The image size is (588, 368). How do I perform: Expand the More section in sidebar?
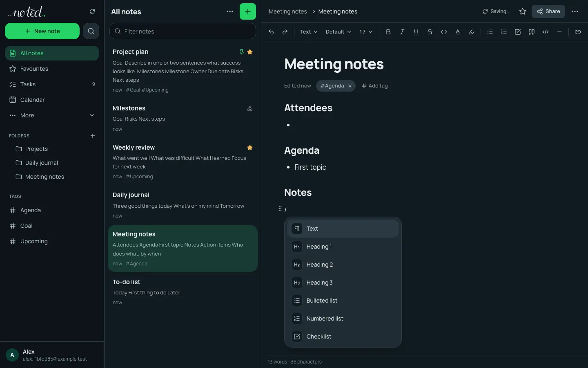pos(52,115)
